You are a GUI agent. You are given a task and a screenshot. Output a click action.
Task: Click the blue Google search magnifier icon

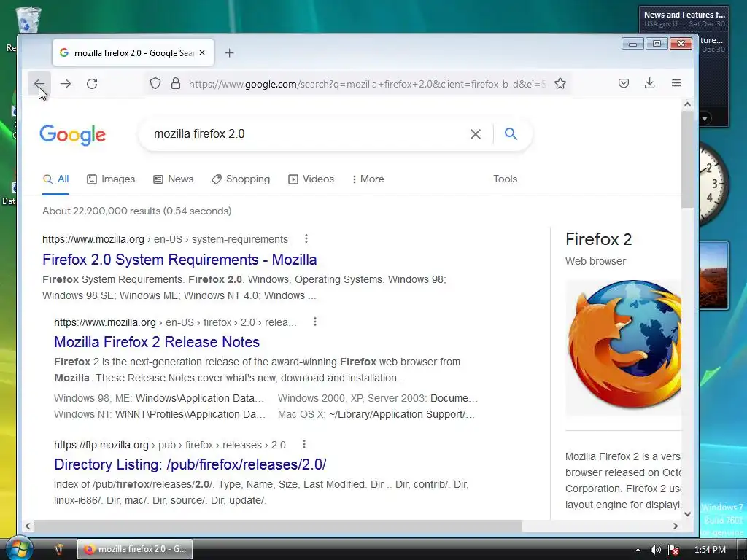coord(511,134)
